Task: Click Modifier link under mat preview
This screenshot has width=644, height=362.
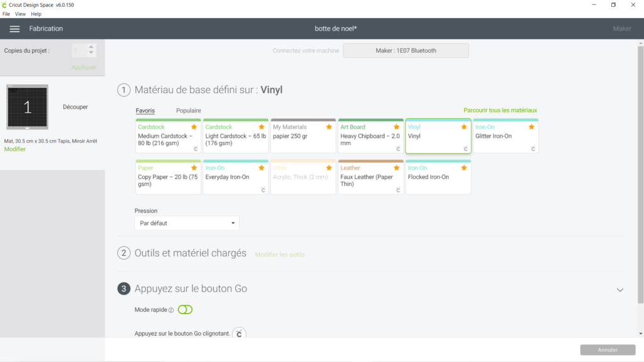Action: coord(15,149)
